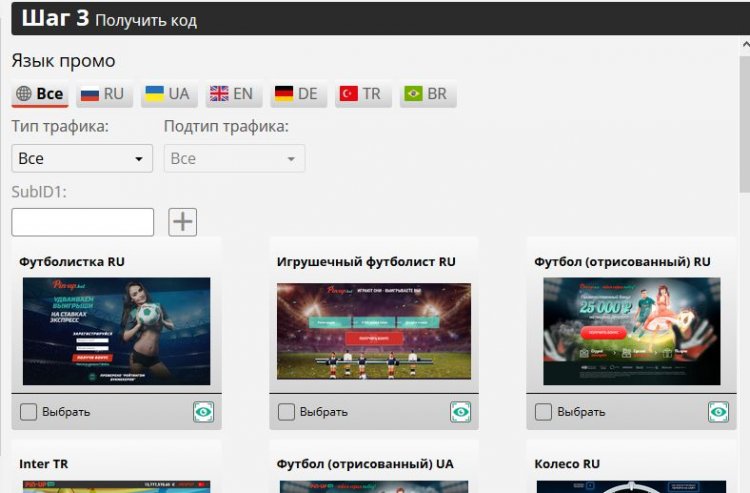Check Выбрать for Футбол (отрисованный) RU
This screenshot has height=493, width=750.
point(544,412)
